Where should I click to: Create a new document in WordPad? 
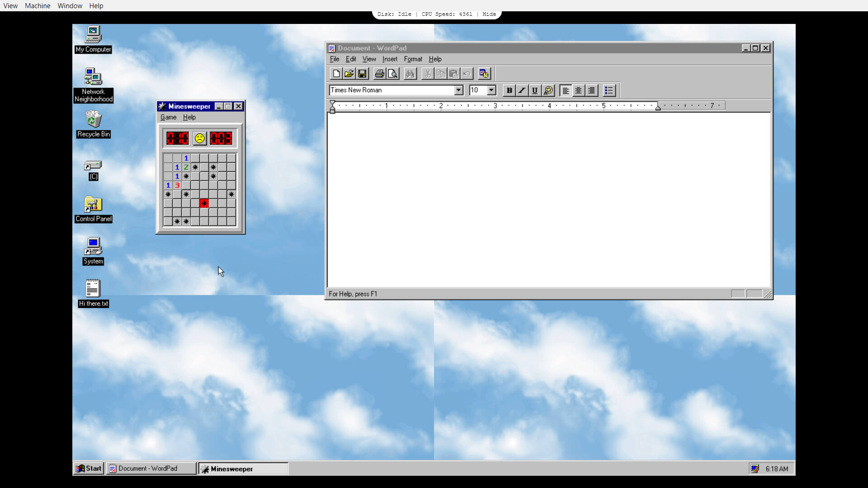pos(336,74)
